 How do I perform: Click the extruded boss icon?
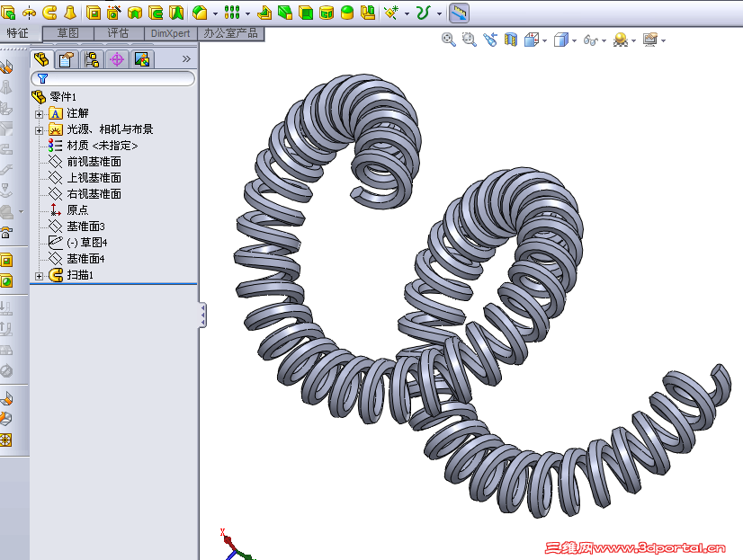click(9, 13)
